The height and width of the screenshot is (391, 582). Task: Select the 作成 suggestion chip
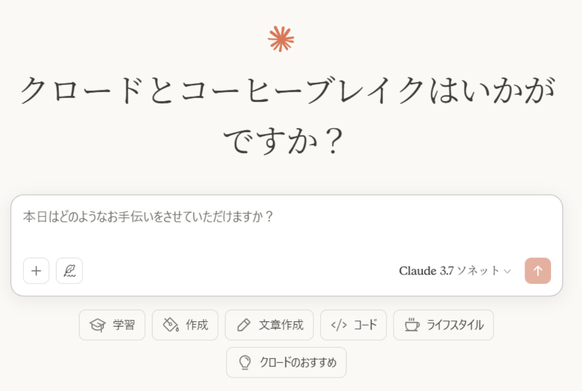click(185, 325)
